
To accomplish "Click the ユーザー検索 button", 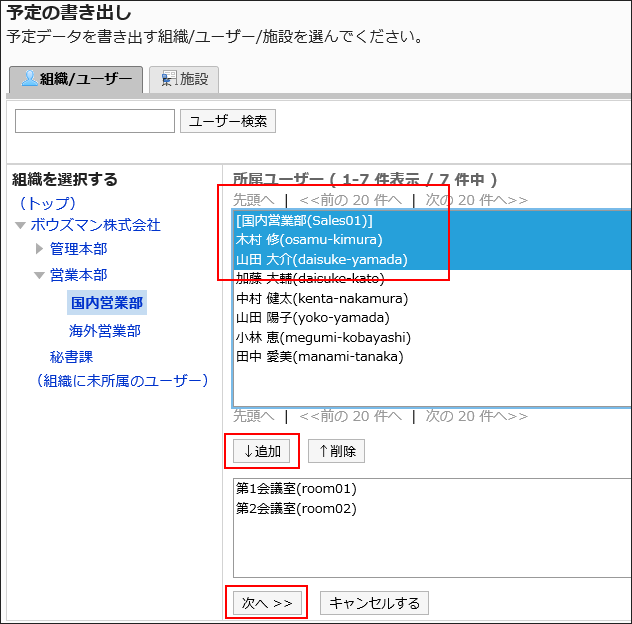I will click(x=228, y=121).
